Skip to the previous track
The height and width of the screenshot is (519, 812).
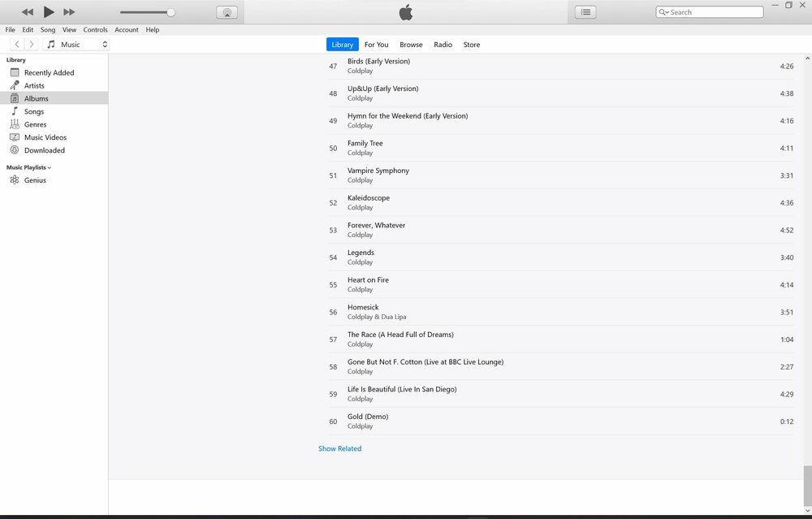28,12
